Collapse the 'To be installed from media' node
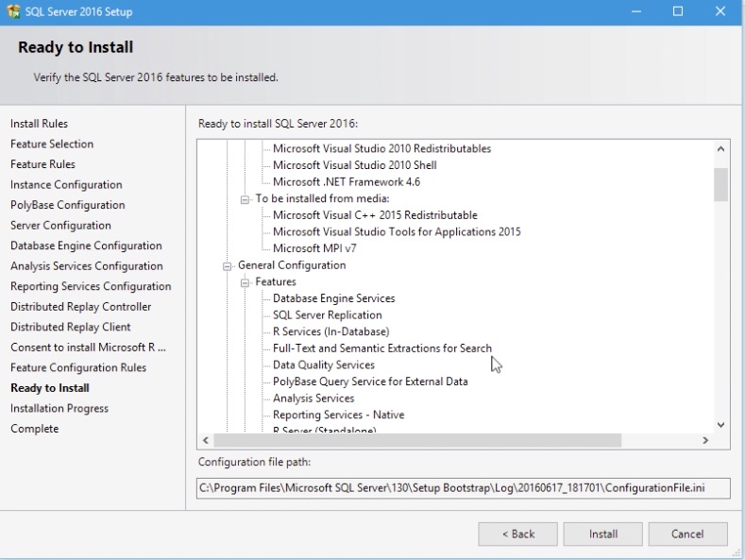745x560 pixels. [245, 199]
